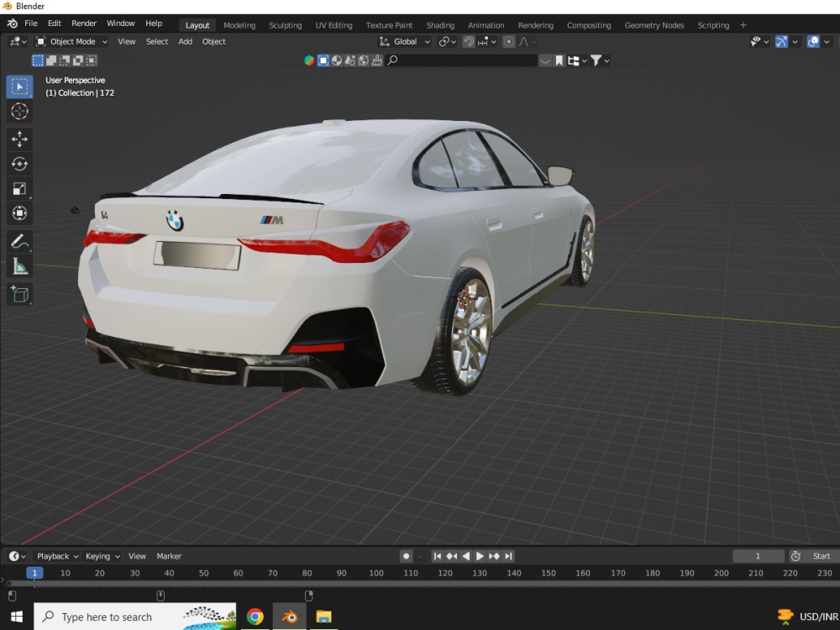Open proportional falloff curve dropdown
The image size is (840, 630).
coord(528,42)
